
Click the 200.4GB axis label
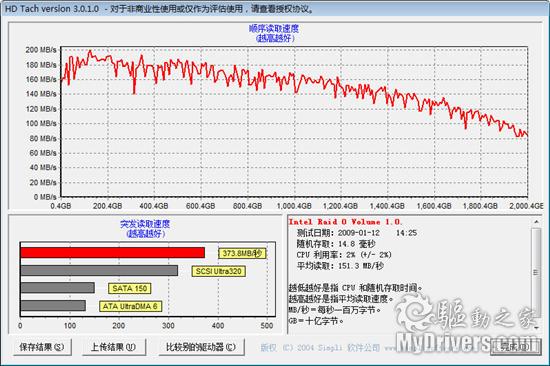tap(107, 206)
